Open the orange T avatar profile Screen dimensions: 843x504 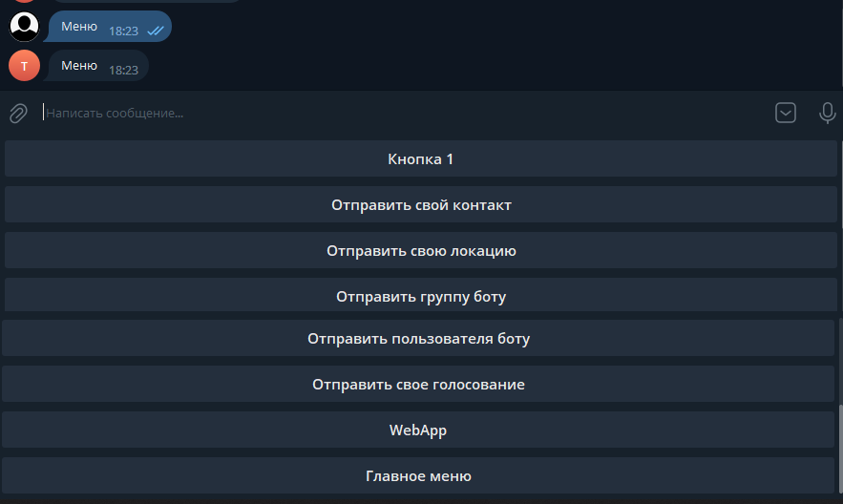click(x=24, y=66)
